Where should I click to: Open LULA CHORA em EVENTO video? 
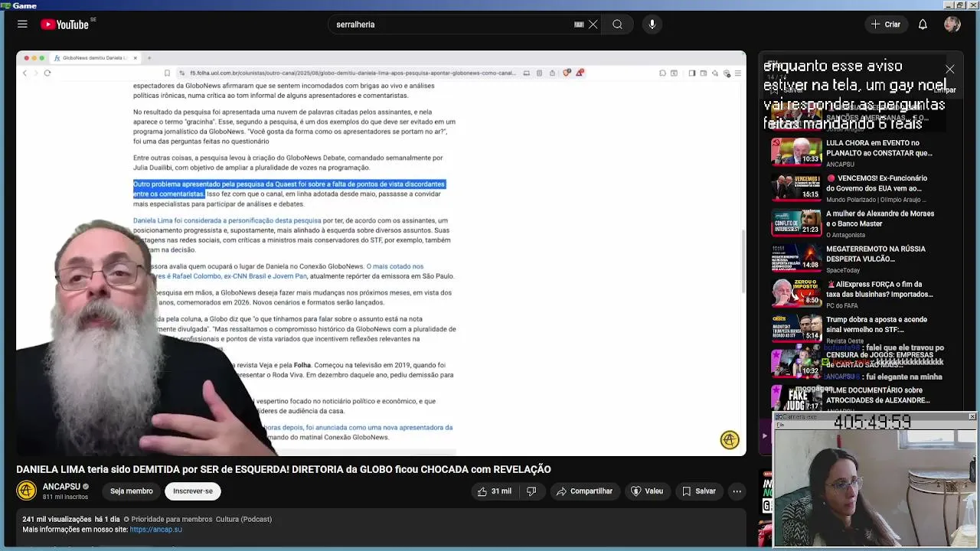(879, 148)
